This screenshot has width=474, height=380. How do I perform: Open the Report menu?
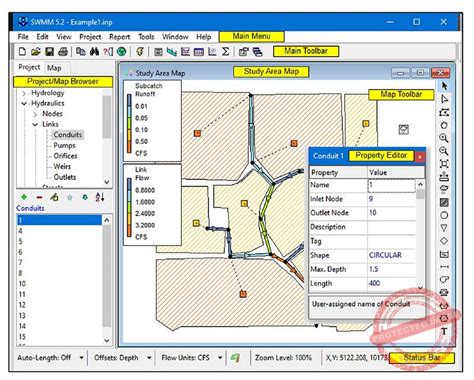pyautogui.click(x=120, y=37)
